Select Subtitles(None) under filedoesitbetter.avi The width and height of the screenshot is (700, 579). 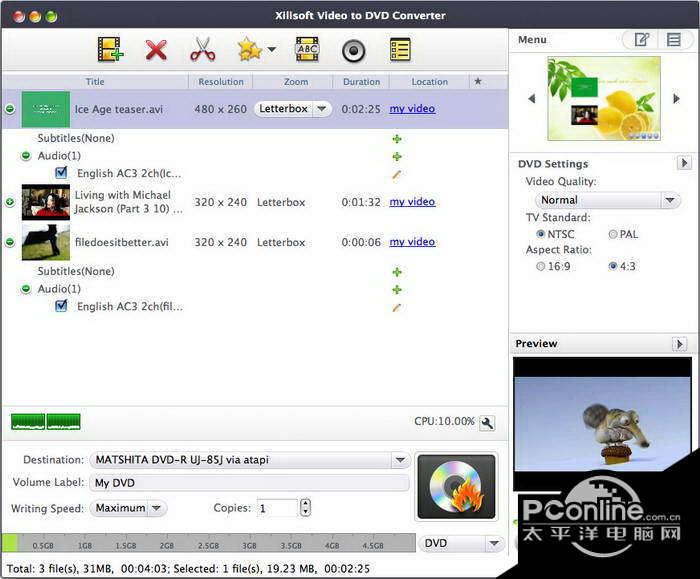click(76, 271)
